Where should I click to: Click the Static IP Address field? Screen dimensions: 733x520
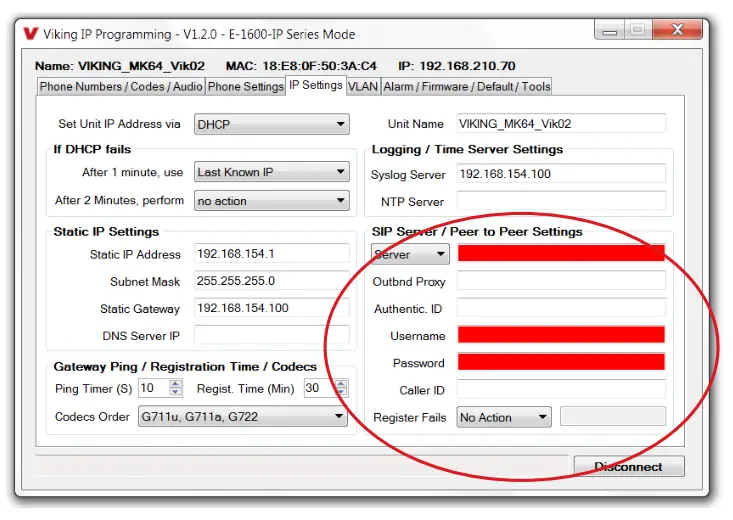click(x=272, y=253)
